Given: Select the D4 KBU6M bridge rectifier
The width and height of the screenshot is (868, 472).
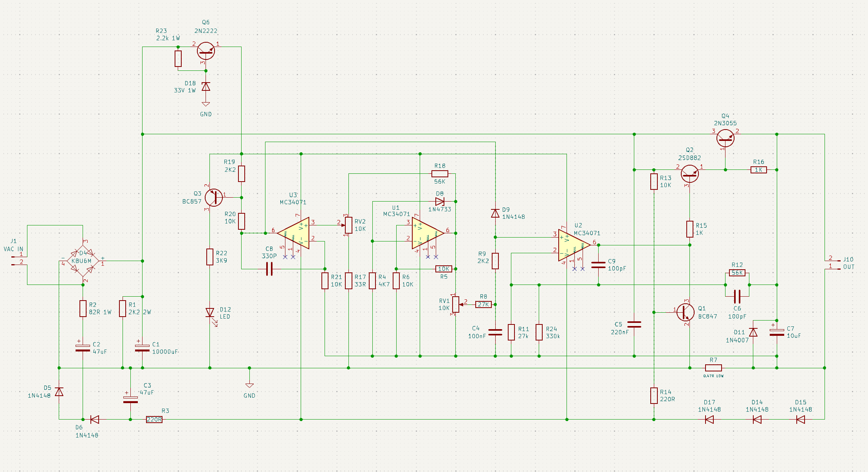Looking at the screenshot, I should (83, 261).
